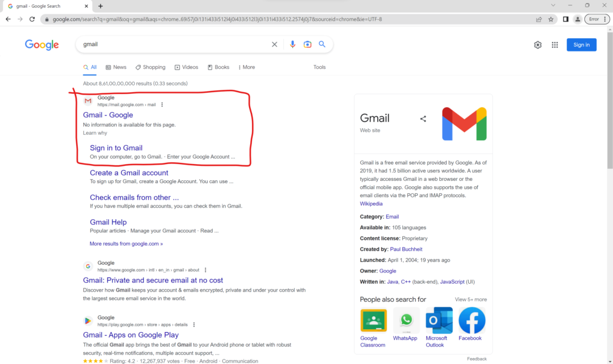Screen dimensions: 613x364
Task: Go back using the browser back arrow
Action: (x=8, y=19)
